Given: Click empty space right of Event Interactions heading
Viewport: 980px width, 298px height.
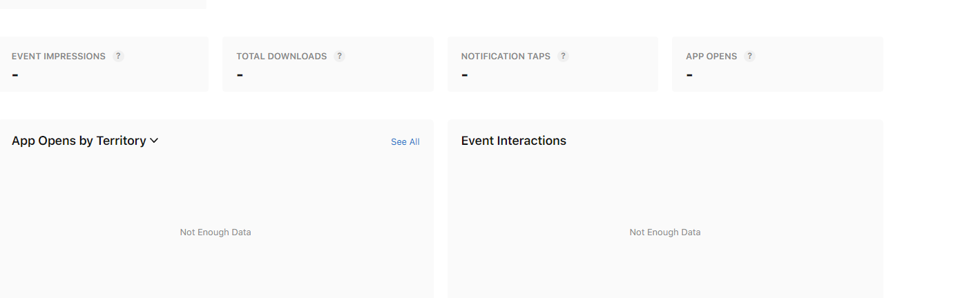Looking at the screenshot, I should (725, 141).
